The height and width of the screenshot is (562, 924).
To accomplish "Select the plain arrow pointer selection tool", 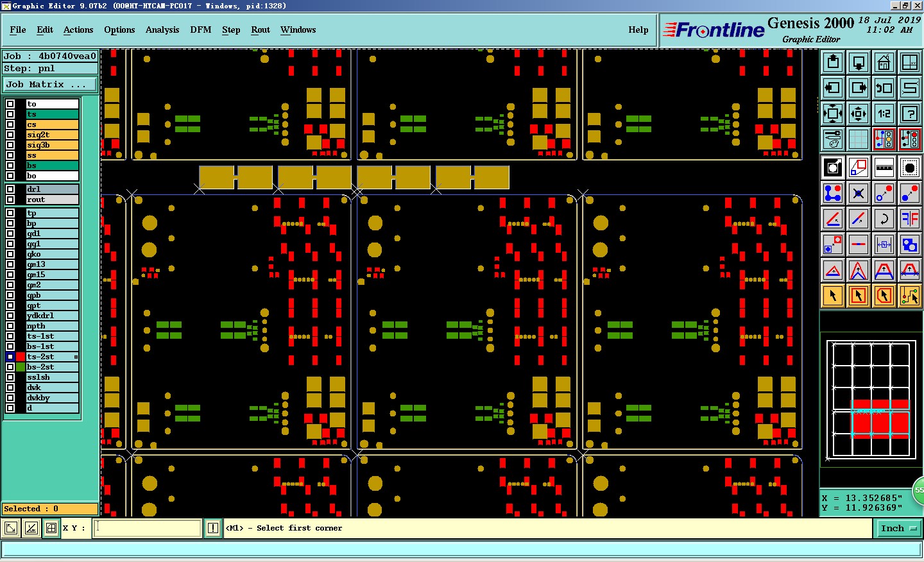I will click(x=833, y=296).
